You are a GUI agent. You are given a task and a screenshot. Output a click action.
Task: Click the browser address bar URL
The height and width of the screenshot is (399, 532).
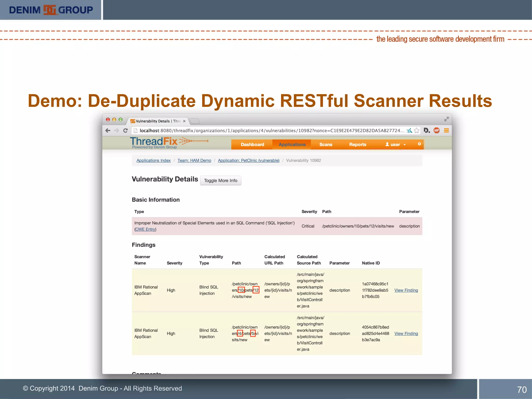pyautogui.click(x=272, y=130)
